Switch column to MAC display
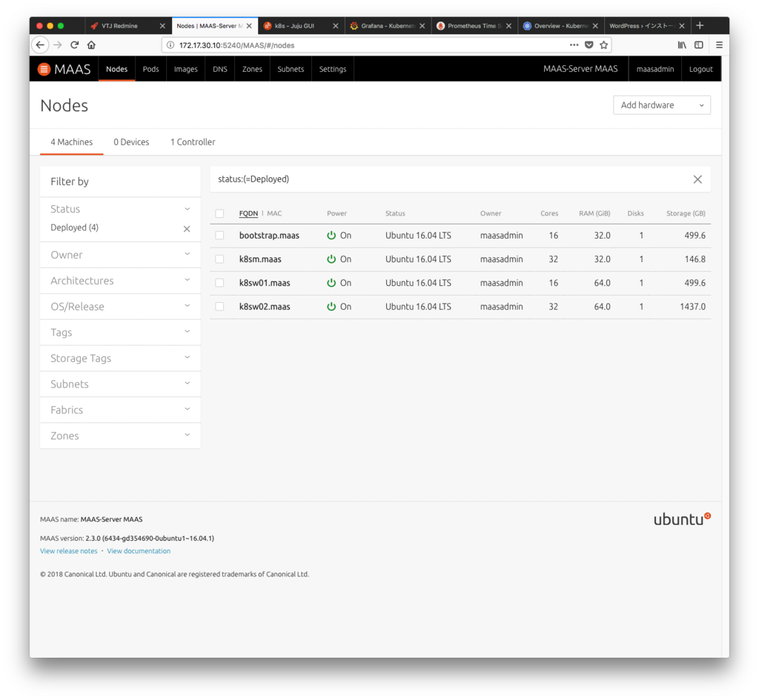 [x=274, y=213]
